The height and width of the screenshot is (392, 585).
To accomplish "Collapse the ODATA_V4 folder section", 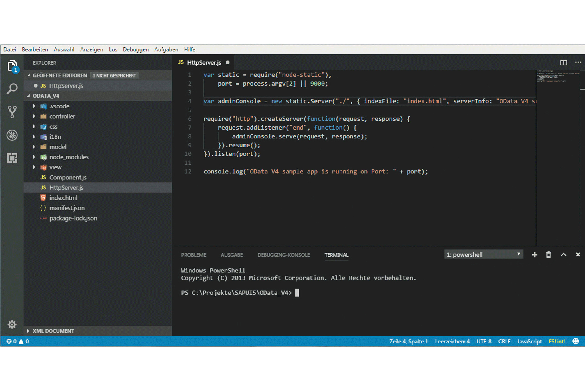I will point(46,96).
